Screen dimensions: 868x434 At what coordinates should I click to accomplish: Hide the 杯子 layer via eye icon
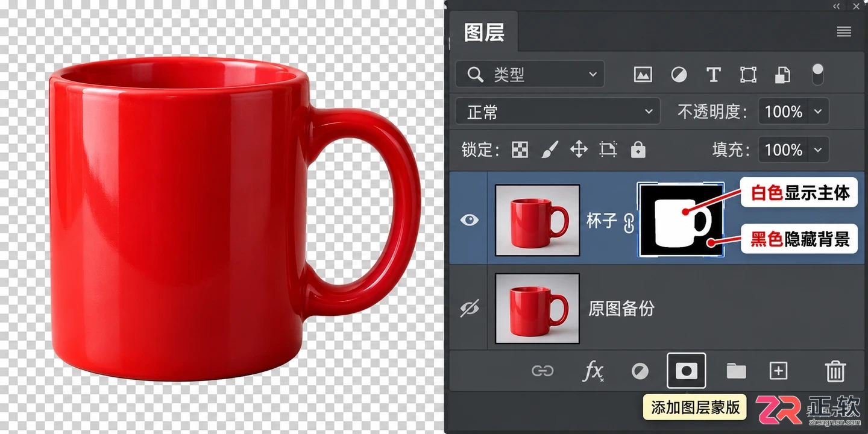470,220
